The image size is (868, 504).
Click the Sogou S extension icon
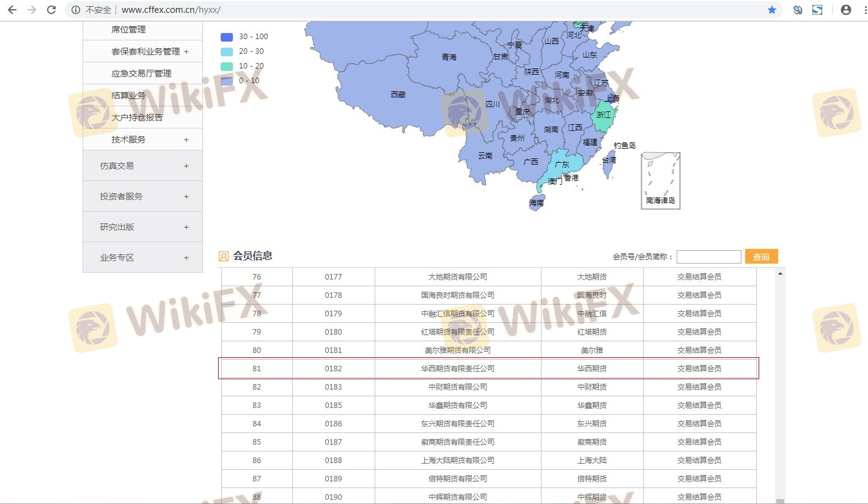[817, 10]
